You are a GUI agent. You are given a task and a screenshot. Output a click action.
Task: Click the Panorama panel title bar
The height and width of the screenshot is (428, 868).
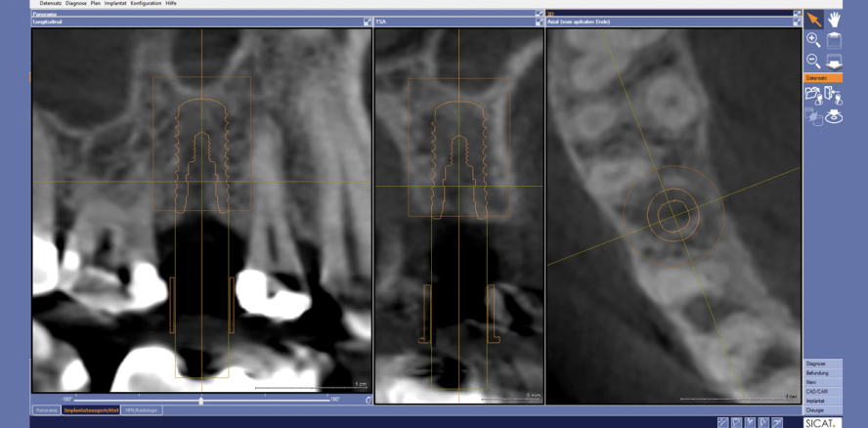pyautogui.click(x=287, y=14)
